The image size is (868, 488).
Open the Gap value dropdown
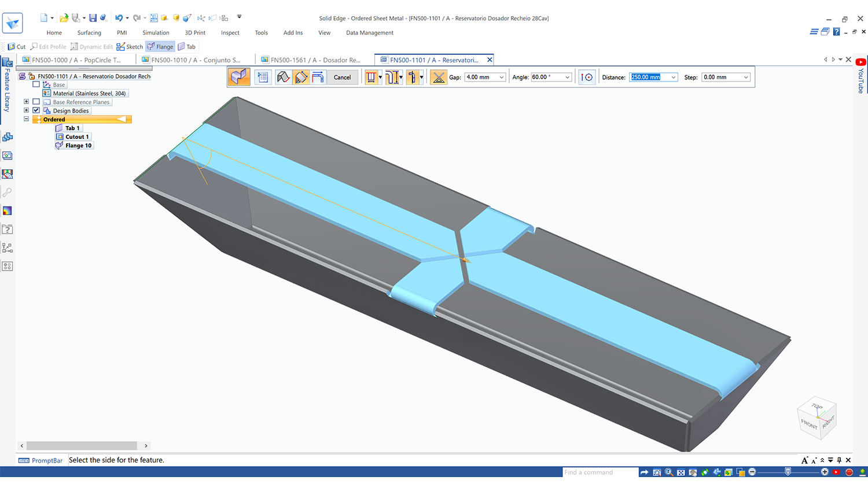(501, 77)
